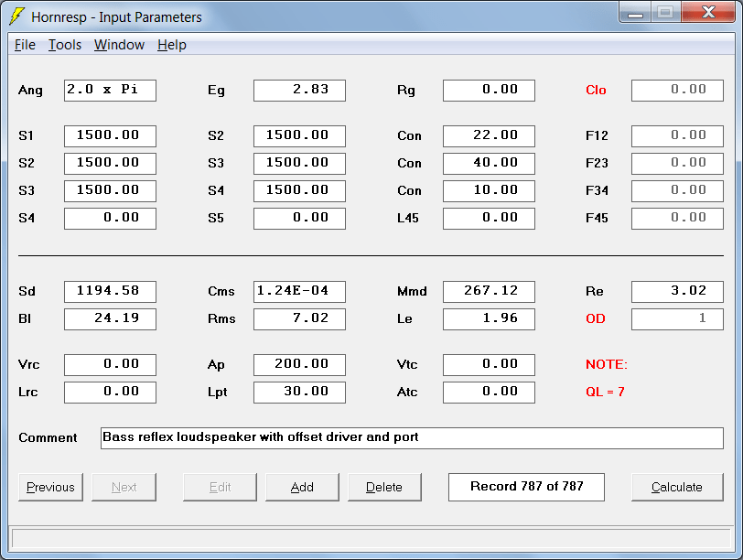Screen dimensions: 743x560
Task: Click the F12 value box
Action: click(678, 136)
